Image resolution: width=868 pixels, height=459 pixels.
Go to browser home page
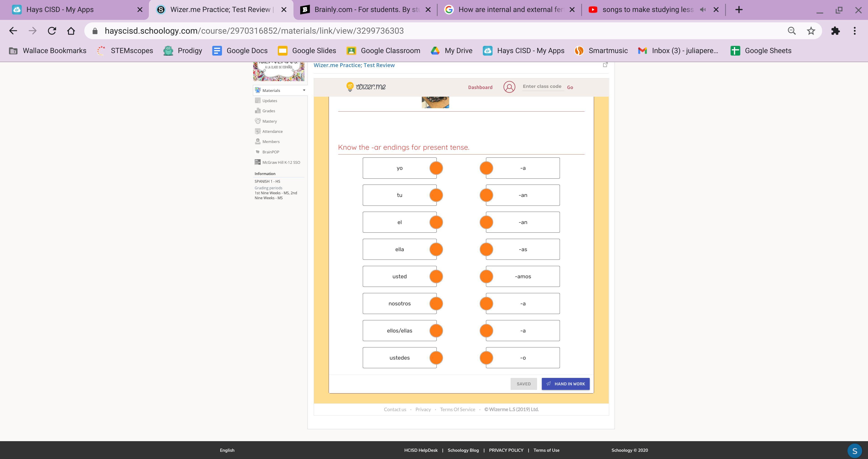(71, 31)
